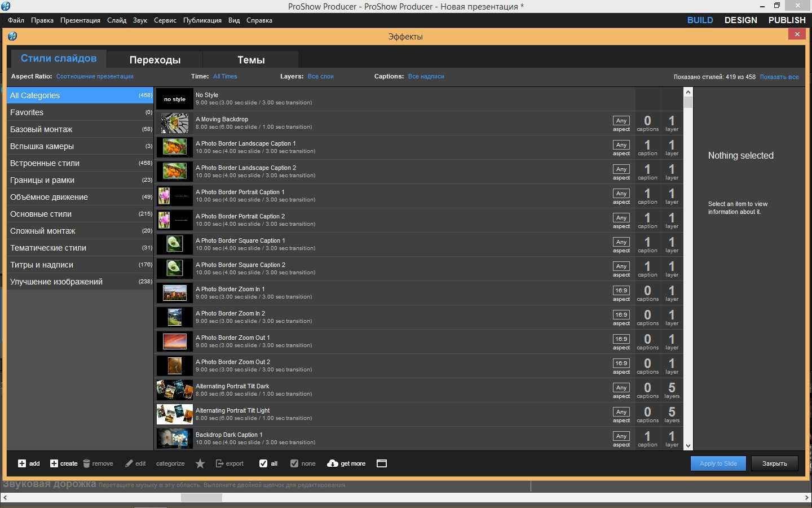Click the Apply to Slide button
Viewport: 812px width, 508px height.
click(718, 463)
